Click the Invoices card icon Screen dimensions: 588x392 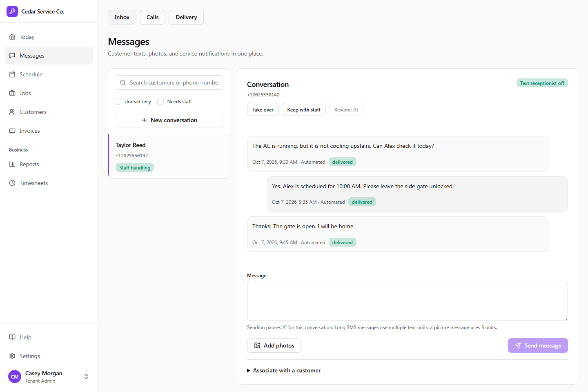[12, 131]
